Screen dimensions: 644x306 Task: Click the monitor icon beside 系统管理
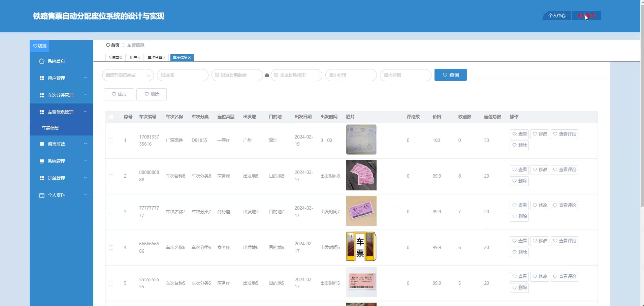coord(42,161)
